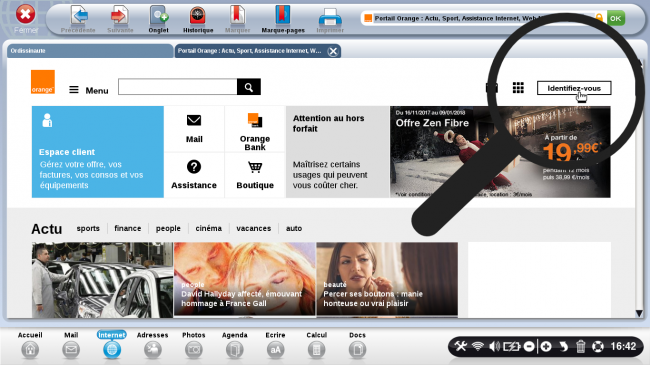Select the cinéma news category
The image size is (650, 365).
coord(209,228)
